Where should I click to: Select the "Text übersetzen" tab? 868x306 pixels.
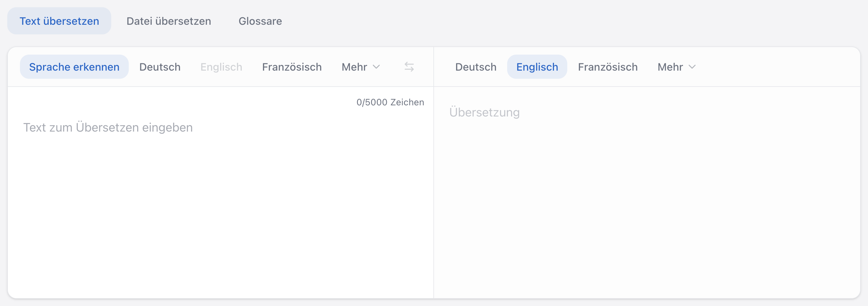click(x=59, y=21)
